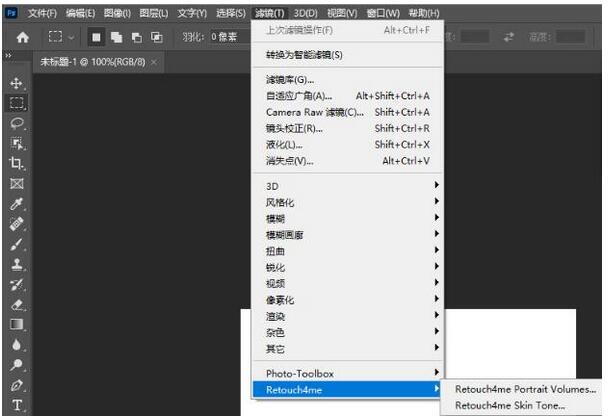Enable Subtract from selection mode
The image size is (612, 418).
(137, 36)
